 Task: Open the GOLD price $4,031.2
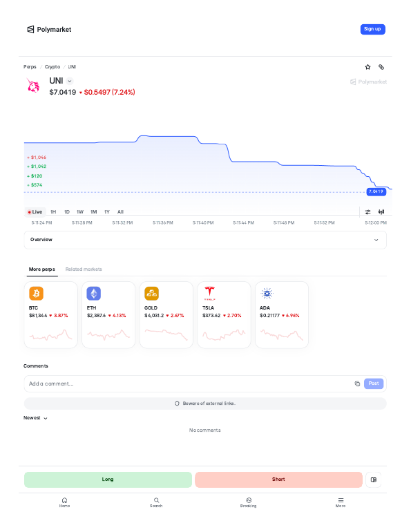coord(154,316)
